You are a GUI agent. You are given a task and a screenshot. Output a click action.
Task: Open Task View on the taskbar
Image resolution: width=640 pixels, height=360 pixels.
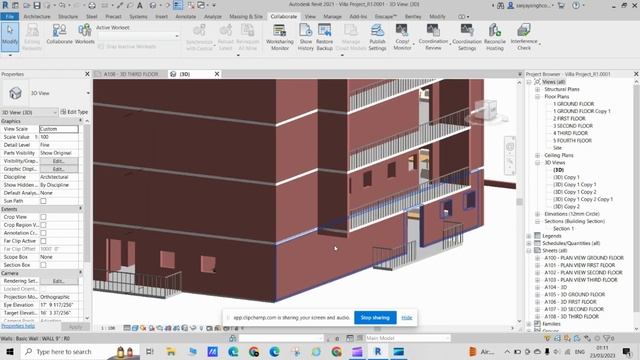point(149,351)
